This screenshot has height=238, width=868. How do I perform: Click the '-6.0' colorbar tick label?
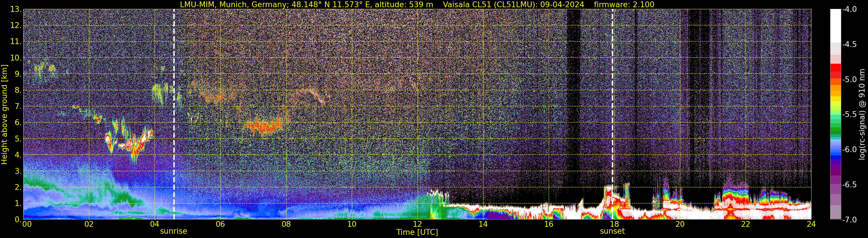(850, 149)
